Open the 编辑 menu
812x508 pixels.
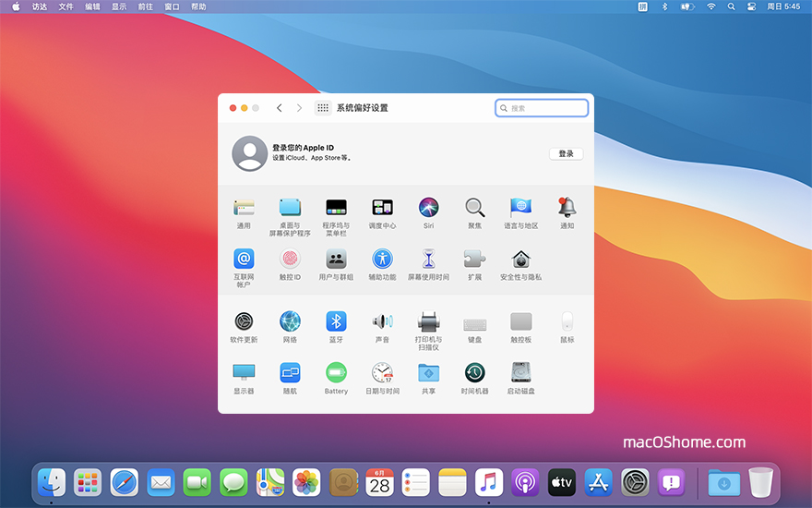pos(92,6)
